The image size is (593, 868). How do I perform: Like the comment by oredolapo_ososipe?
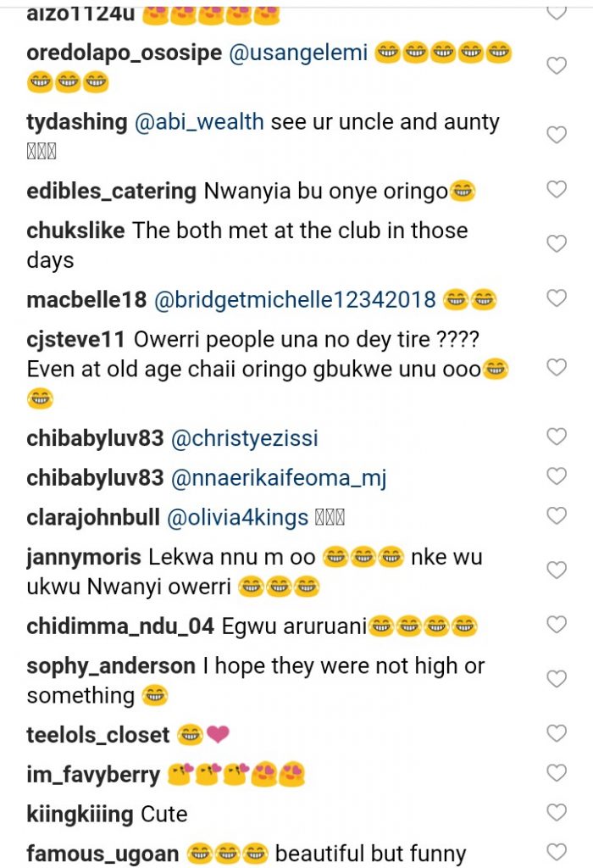point(556,66)
